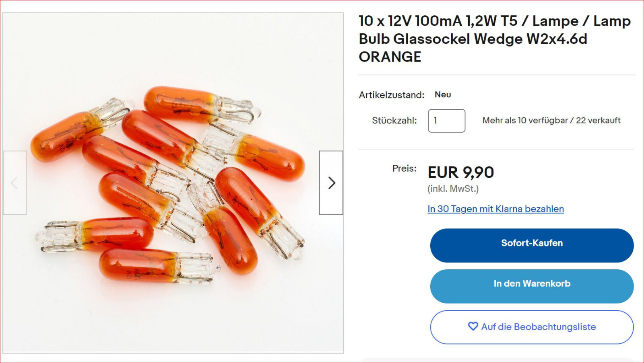Open the 'In 30 Tagen mit Klarna bezahlen' link
Image resolution: width=644 pixels, height=363 pixels.
495,209
